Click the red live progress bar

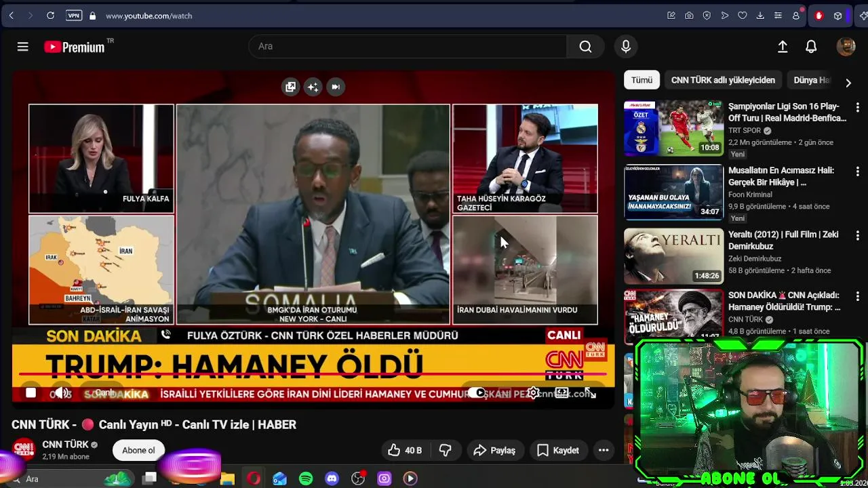[313, 374]
